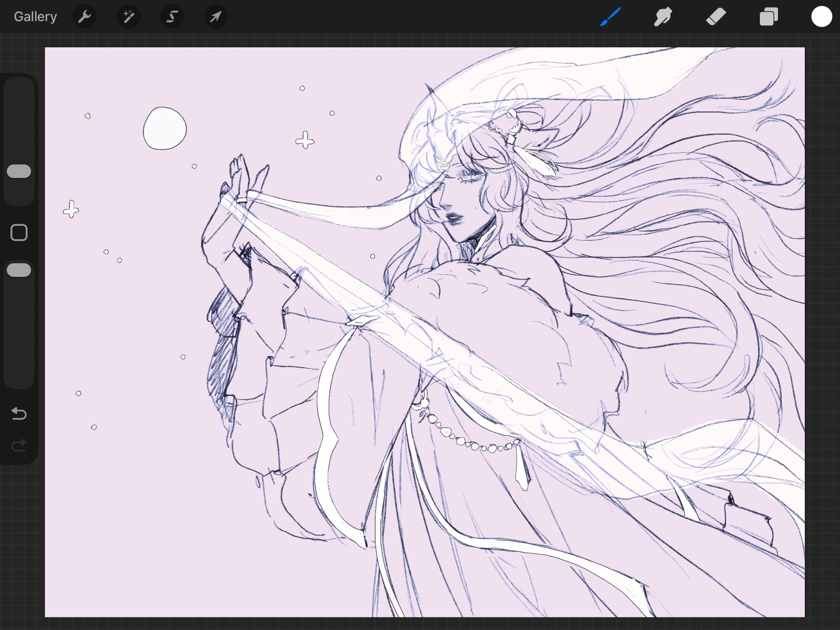Open the white color picker swatch
840x630 pixels.
pyautogui.click(x=822, y=17)
